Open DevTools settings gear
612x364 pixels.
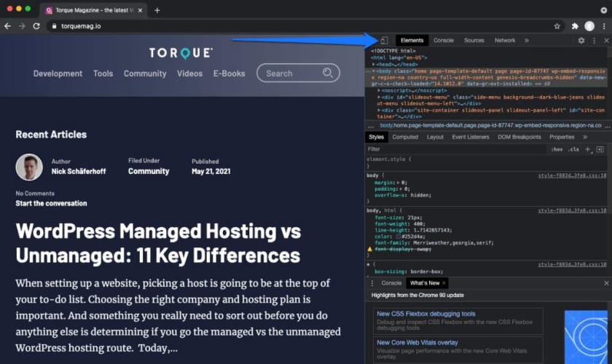point(581,40)
